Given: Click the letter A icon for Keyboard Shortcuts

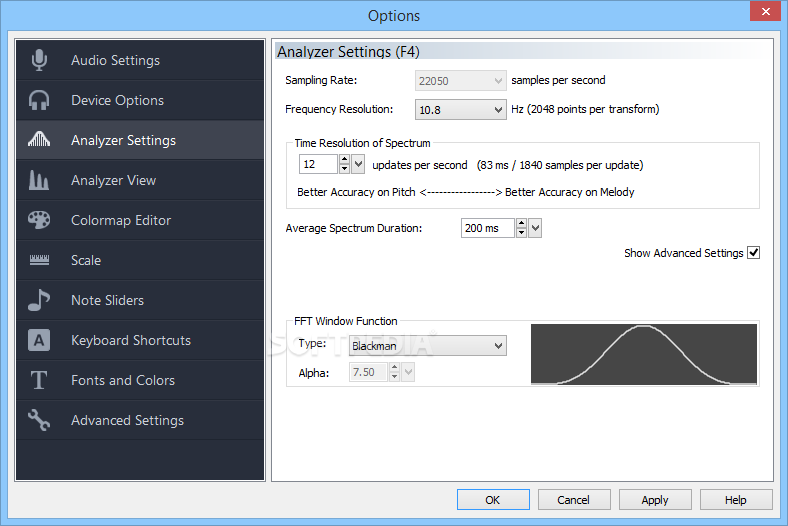Looking at the screenshot, I should 39,340.
